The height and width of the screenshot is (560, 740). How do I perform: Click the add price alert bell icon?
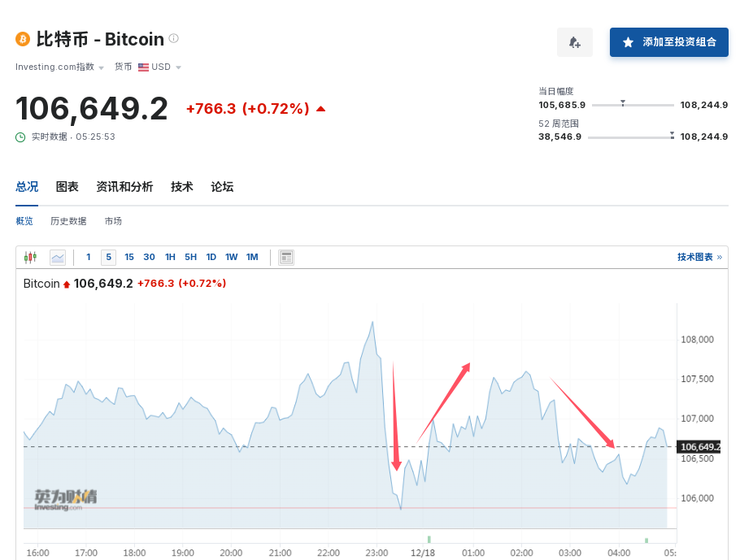pos(574,42)
